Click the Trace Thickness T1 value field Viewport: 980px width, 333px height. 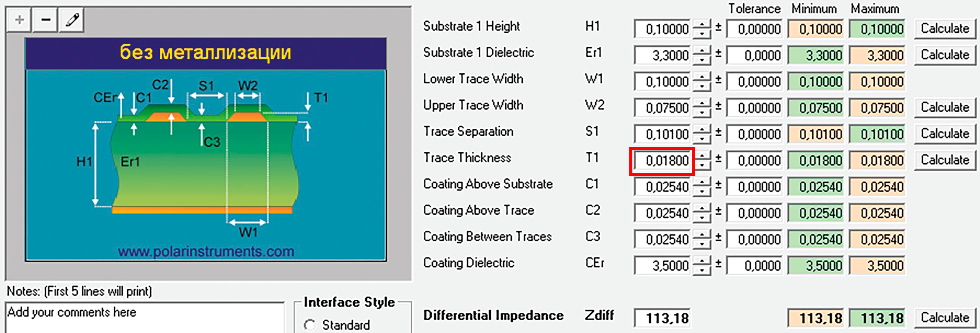click(662, 161)
